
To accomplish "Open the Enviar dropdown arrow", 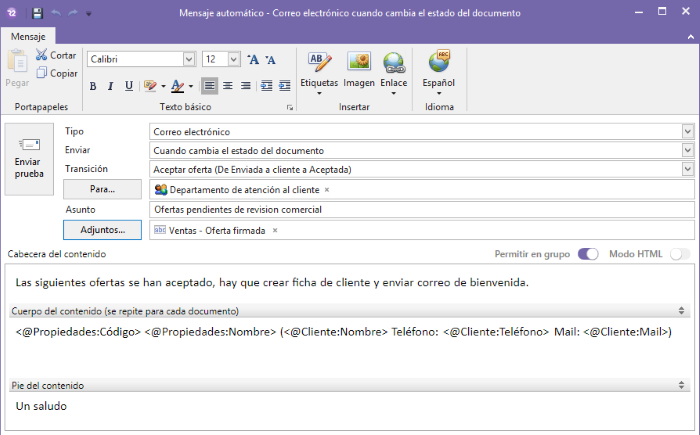I will tap(688, 150).
